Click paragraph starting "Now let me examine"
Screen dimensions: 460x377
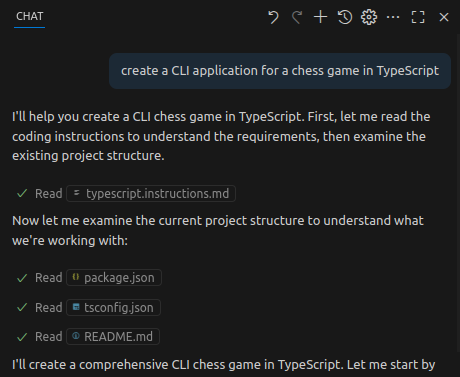(218, 230)
